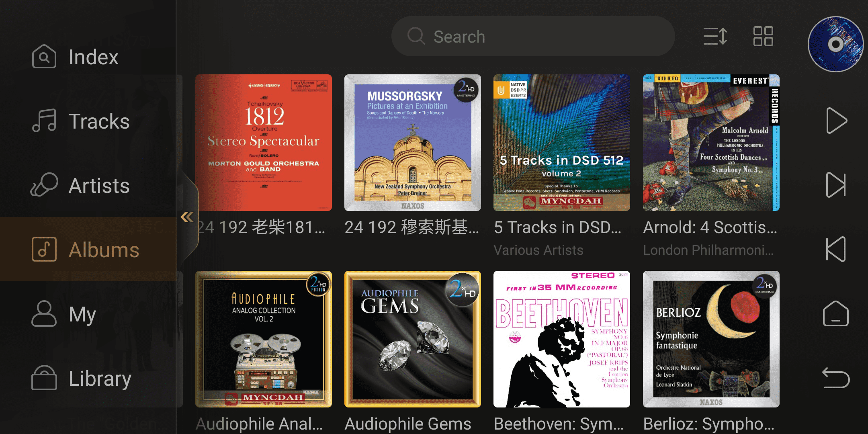This screenshot has height=434, width=868.
Task: Open the My section
Action: click(88, 314)
